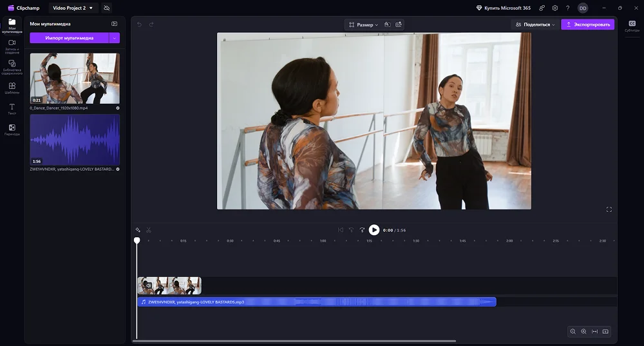Image resolution: width=644 pixels, height=346 pixels.
Task: Expand the import media dropdown arrow
Action: [115, 38]
